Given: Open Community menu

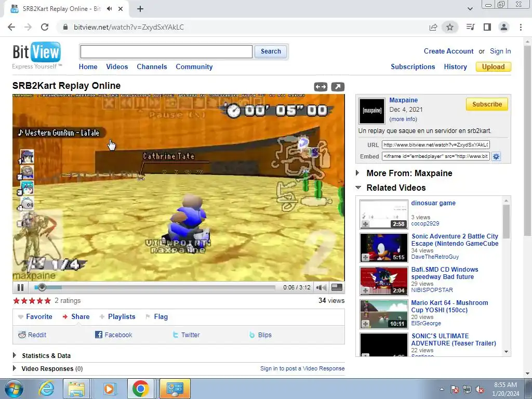Looking at the screenshot, I should tap(194, 67).
